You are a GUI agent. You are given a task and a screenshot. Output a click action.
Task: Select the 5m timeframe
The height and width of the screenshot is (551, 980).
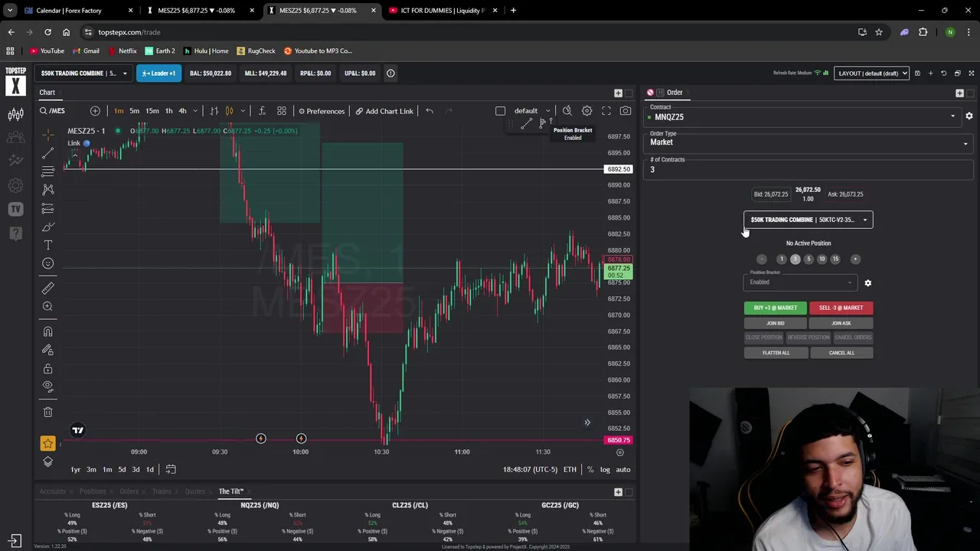[134, 111]
